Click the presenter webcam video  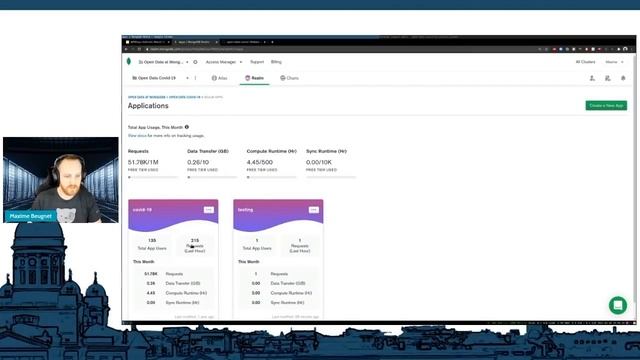(x=61, y=180)
